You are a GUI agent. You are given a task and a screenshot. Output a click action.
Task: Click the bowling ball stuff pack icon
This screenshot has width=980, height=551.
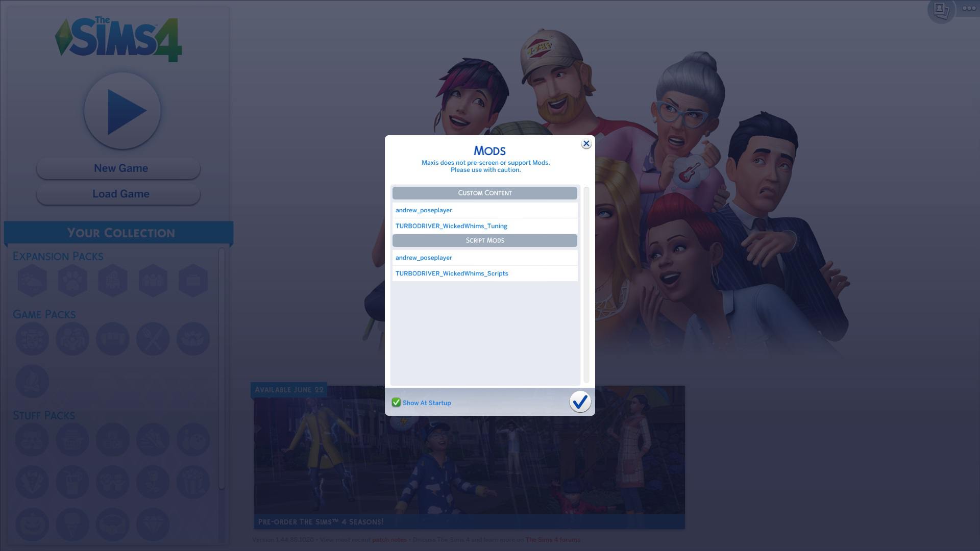click(193, 440)
